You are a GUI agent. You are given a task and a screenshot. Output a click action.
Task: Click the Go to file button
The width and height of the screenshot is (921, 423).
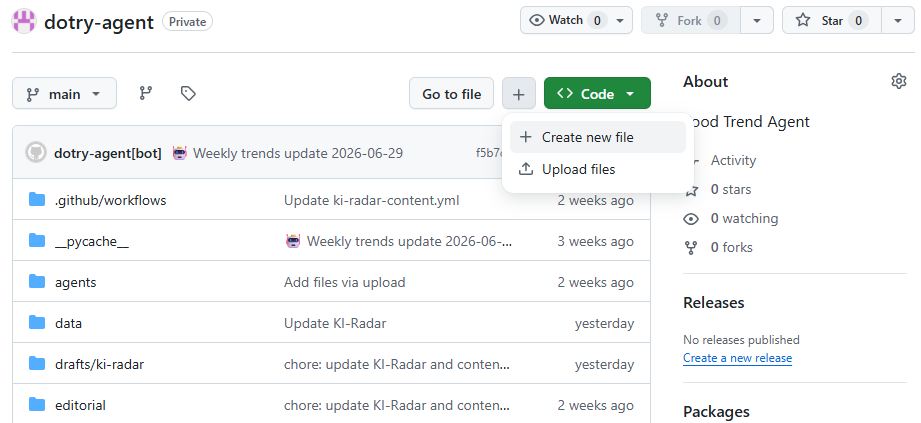coord(452,93)
